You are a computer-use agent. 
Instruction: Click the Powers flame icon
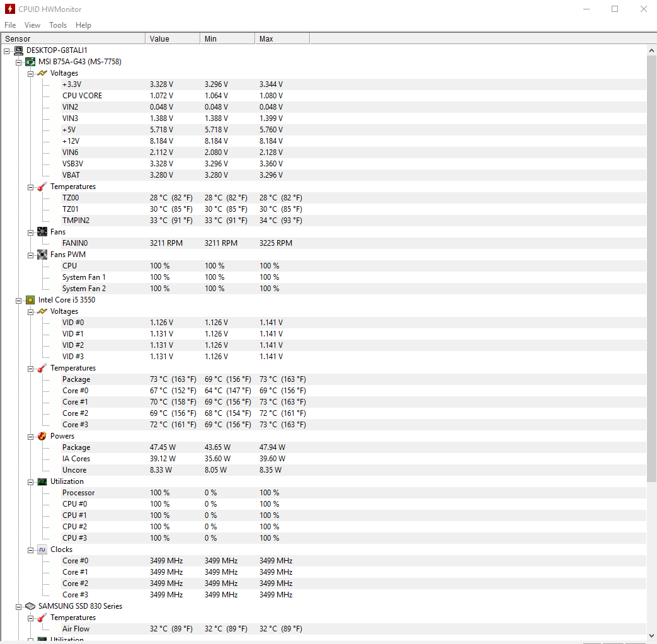pos(42,436)
